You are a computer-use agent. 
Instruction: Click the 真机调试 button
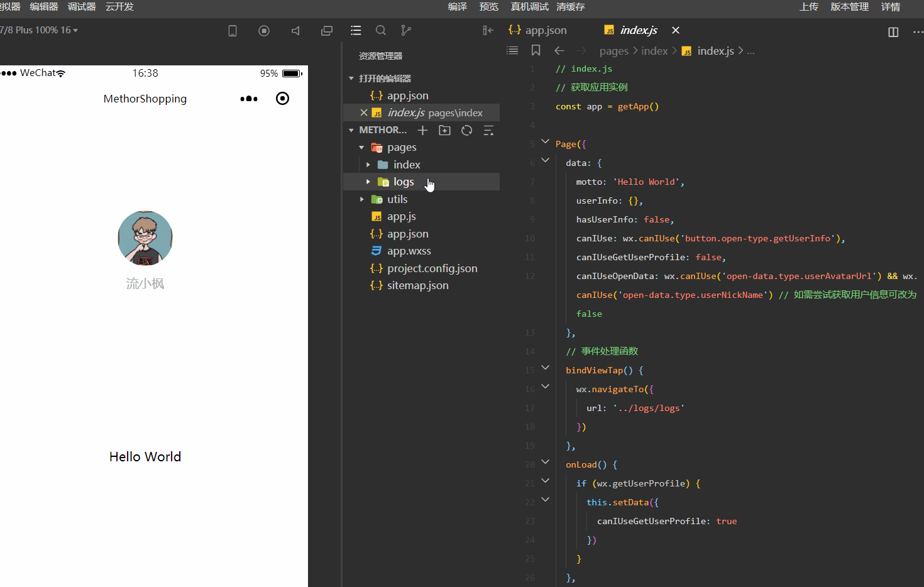[x=530, y=7]
